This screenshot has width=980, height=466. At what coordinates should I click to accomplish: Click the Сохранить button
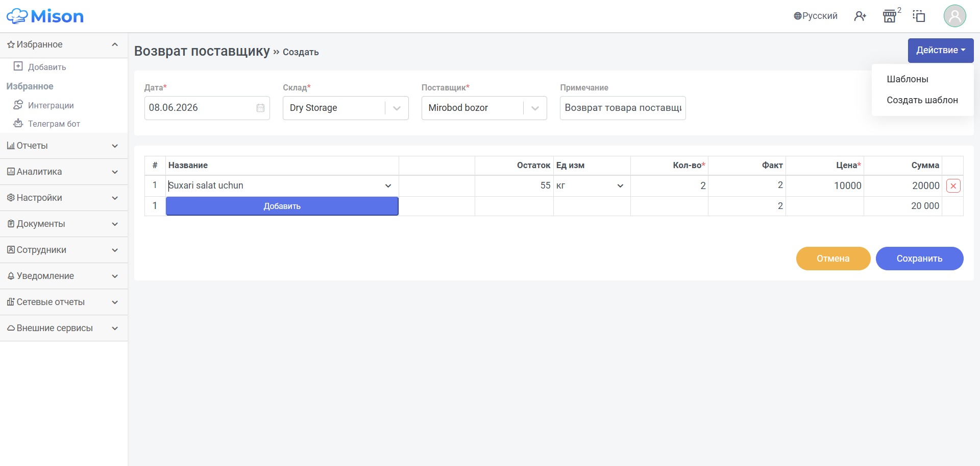919,259
